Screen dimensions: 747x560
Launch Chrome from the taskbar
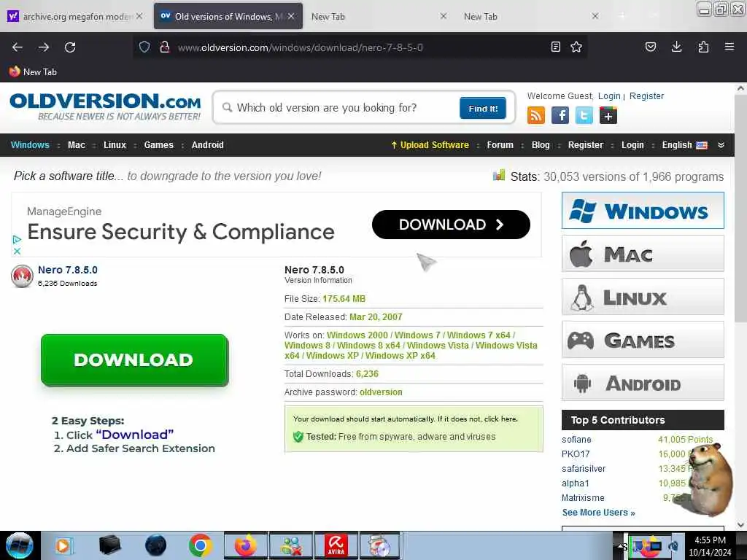(200, 545)
